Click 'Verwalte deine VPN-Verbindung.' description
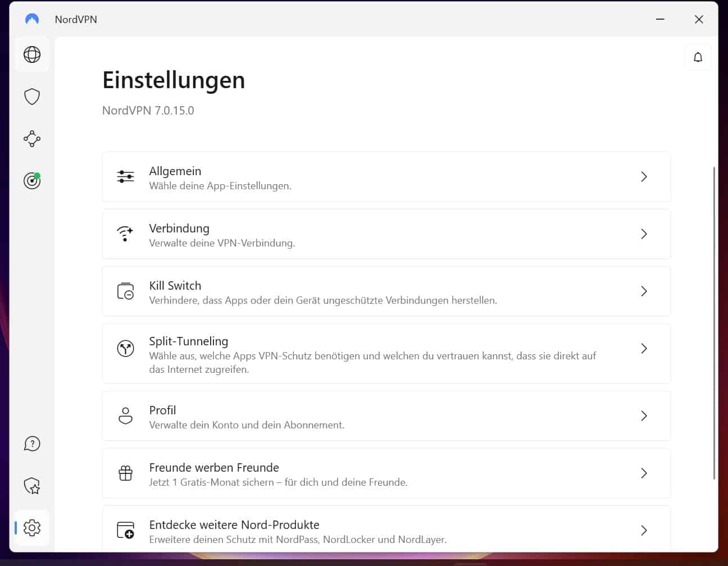This screenshot has width=728, height=566. pyautogui.click(x=222, y=243)
